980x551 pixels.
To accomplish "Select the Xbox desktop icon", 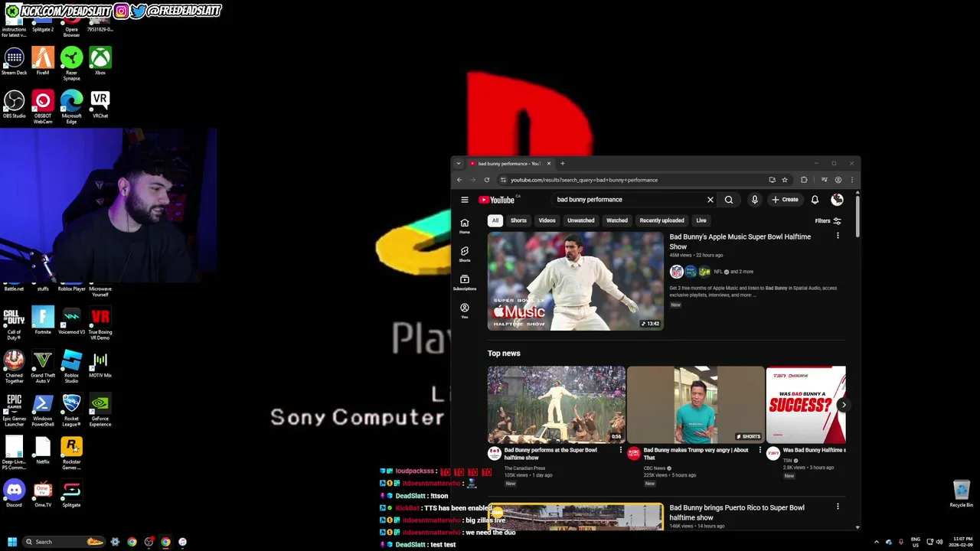I will point(100,61).
